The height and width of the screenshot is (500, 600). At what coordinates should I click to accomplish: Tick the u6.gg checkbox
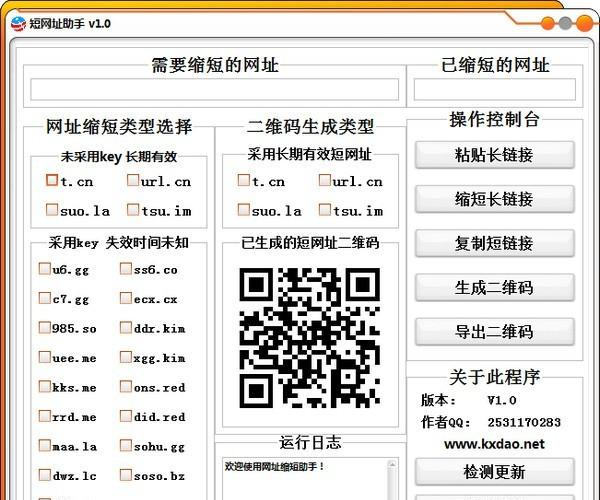tap(44, 269)
